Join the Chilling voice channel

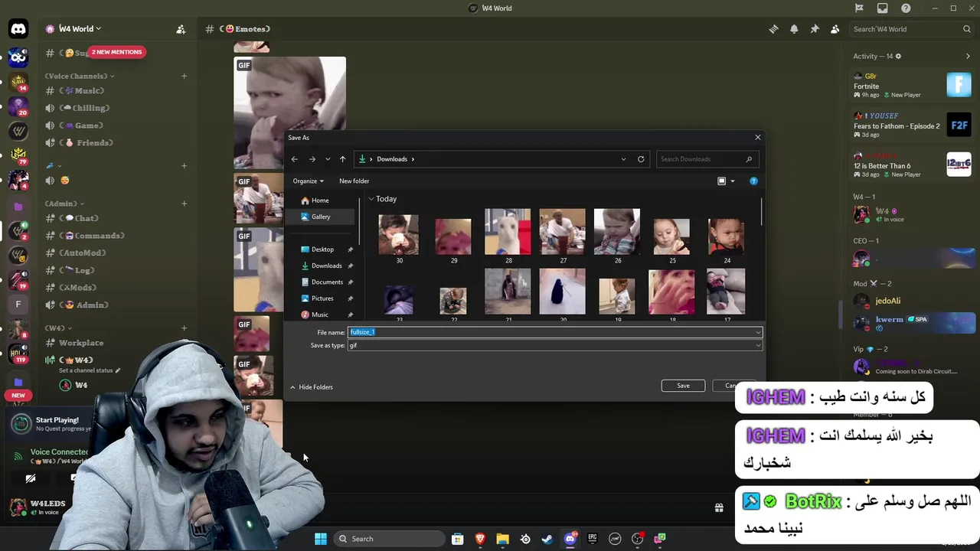(x=84, y=108)
